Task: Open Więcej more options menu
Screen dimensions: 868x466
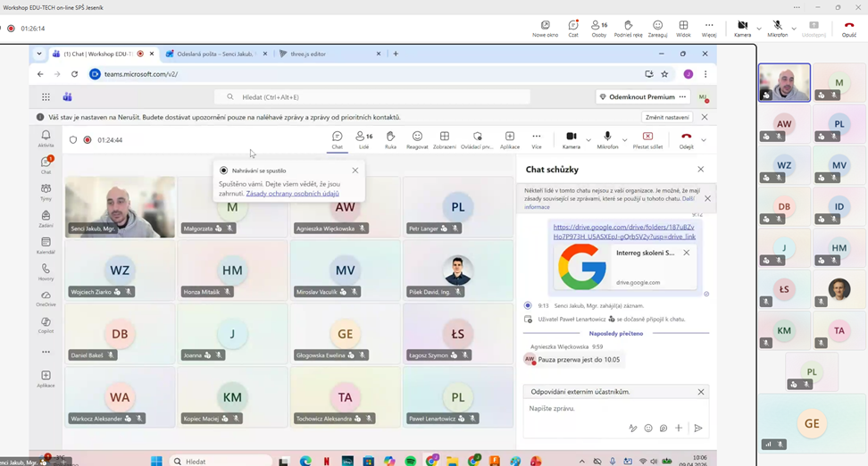Action: [x=709, y=28]
